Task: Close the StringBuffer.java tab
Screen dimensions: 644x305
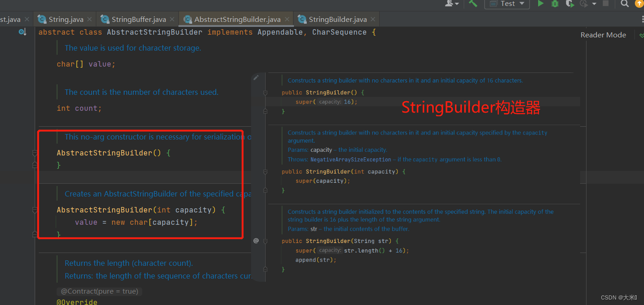Action: pos(172,19)
